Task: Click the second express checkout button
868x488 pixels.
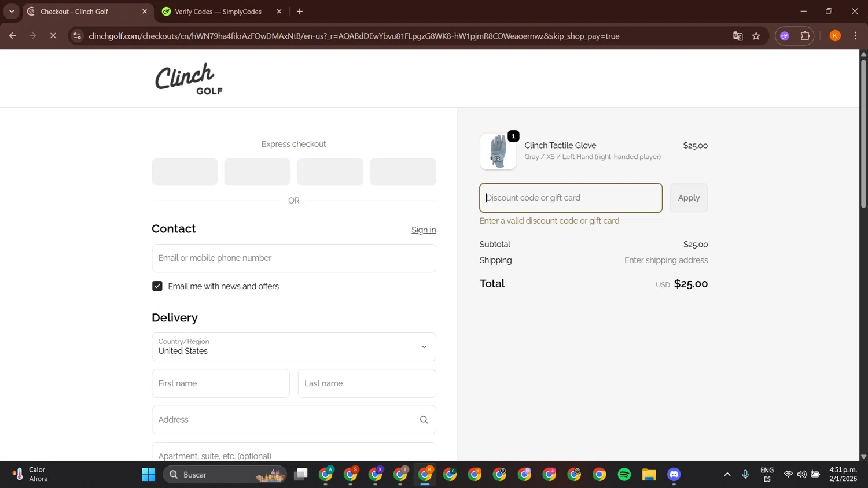Action: point(258,172)
